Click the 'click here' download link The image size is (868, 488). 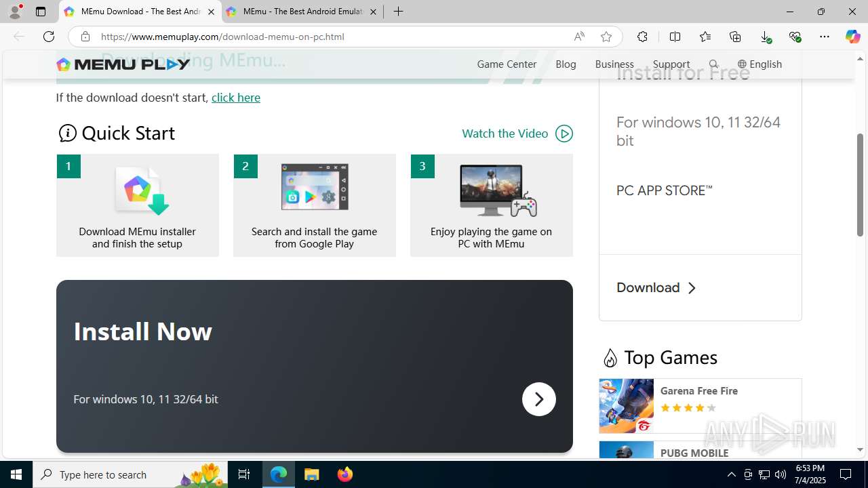point(236,98)
